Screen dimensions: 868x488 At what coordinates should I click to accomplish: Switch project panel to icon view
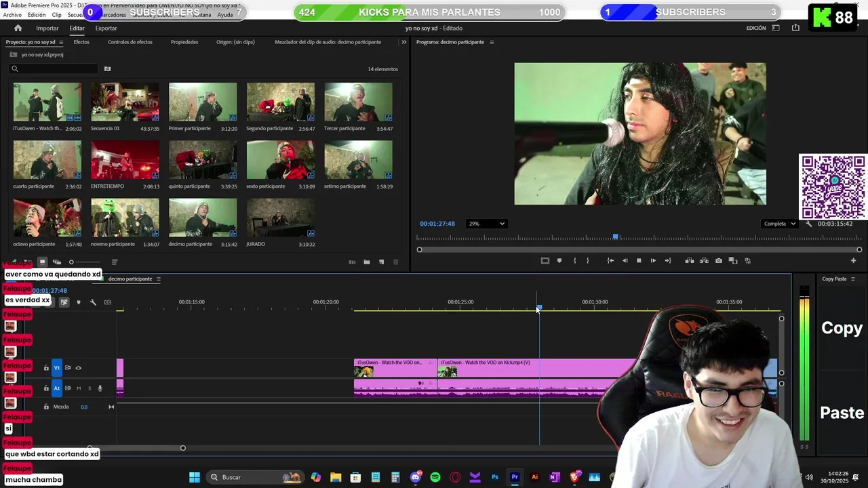(42, 262)
